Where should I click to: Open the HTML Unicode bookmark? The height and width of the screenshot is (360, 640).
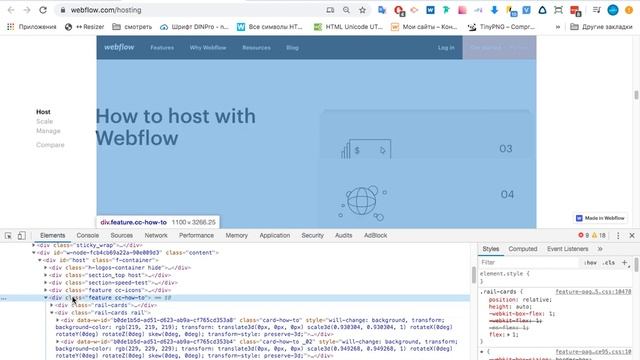point(348,27)
